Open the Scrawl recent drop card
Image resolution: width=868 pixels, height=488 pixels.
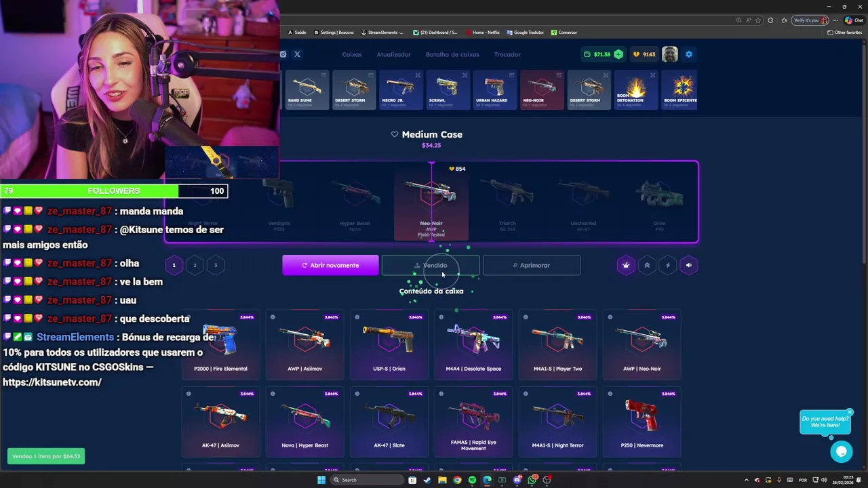coord(448,89)
